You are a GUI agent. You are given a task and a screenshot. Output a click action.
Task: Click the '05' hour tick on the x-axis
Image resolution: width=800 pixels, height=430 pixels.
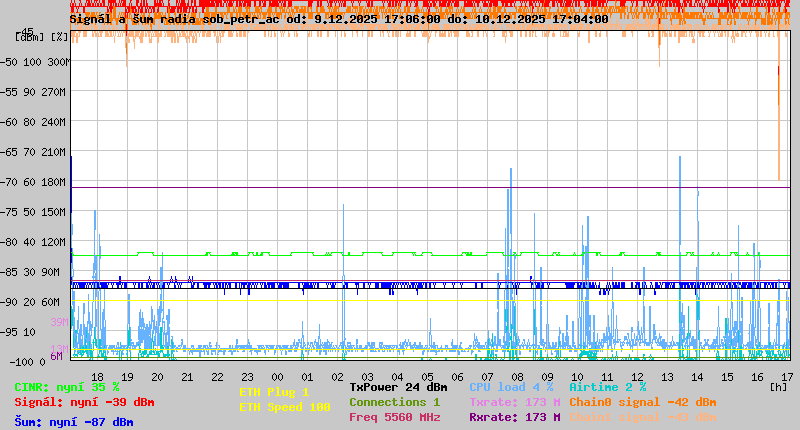click(428, 377)
